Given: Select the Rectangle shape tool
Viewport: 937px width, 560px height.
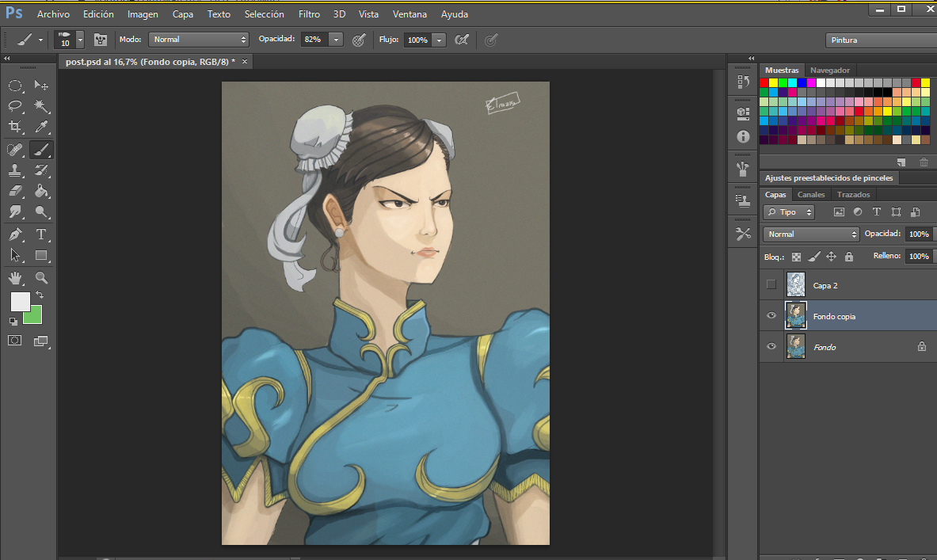Looking at the screenshot, I should coord(41,255).
